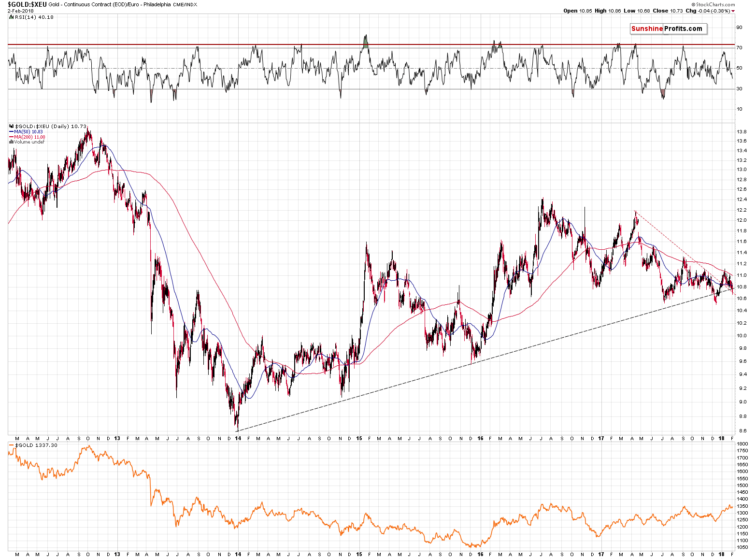Click the red down-arrow after the Chg value
Image resolution: width=756 pixels, height=559 pixels.
click(733, 11)
